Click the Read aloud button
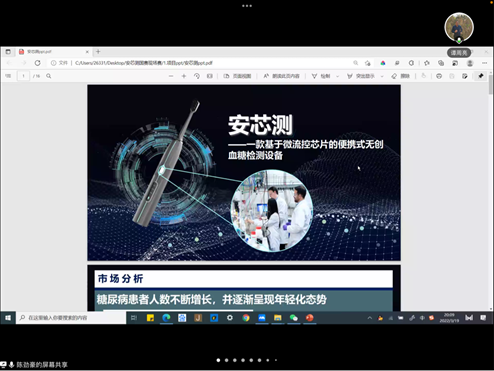494x371 pixels. pyautogui.click(x=282, y=76)
